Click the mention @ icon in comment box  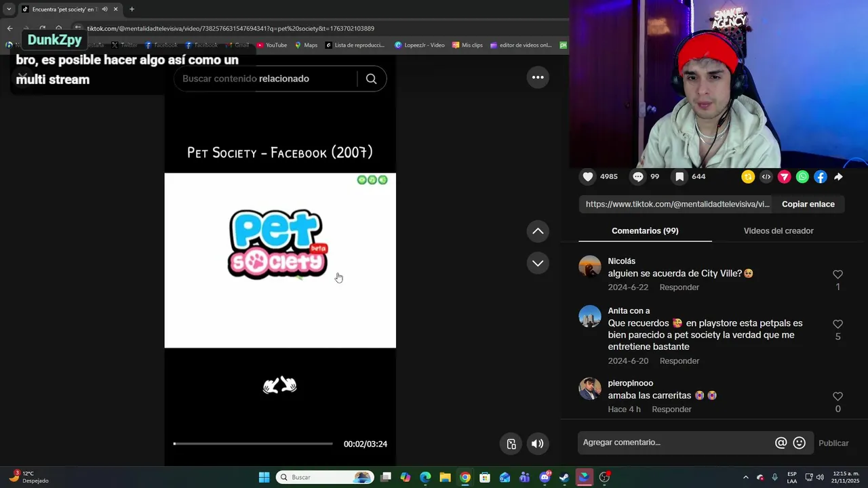click(781, 443)
